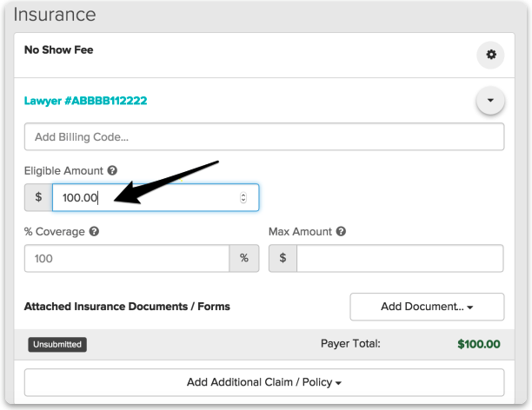Open the No Show Fee gear settings
Viewport: 532px width, 410px height.
(x=490, y=55)
